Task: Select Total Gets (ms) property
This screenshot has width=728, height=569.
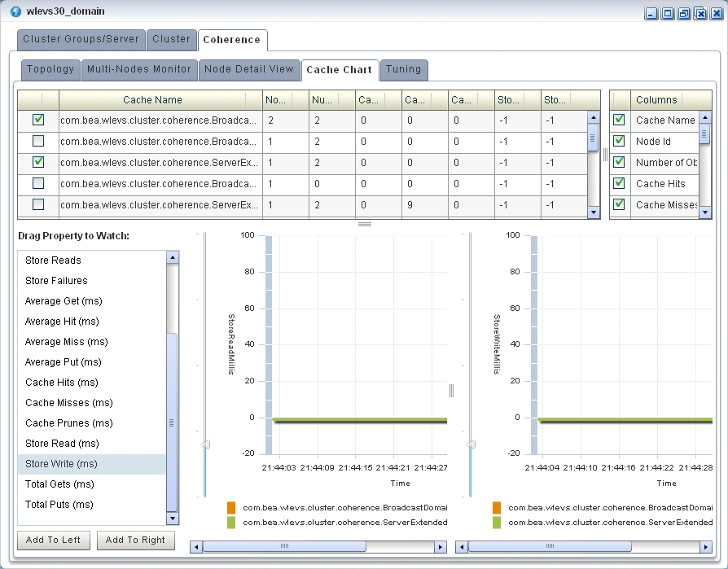Action: 92,484
